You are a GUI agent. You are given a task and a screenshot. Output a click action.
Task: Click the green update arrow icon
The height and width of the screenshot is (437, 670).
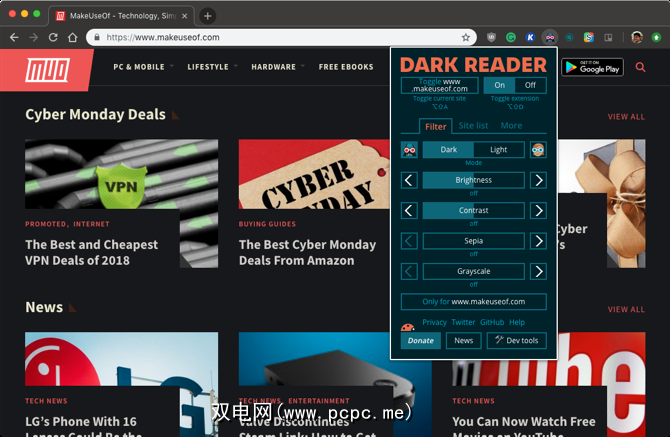coord(656,38)
